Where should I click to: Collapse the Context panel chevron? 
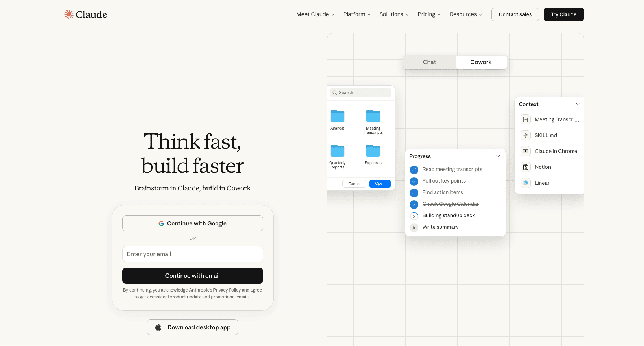click(578, 104)
